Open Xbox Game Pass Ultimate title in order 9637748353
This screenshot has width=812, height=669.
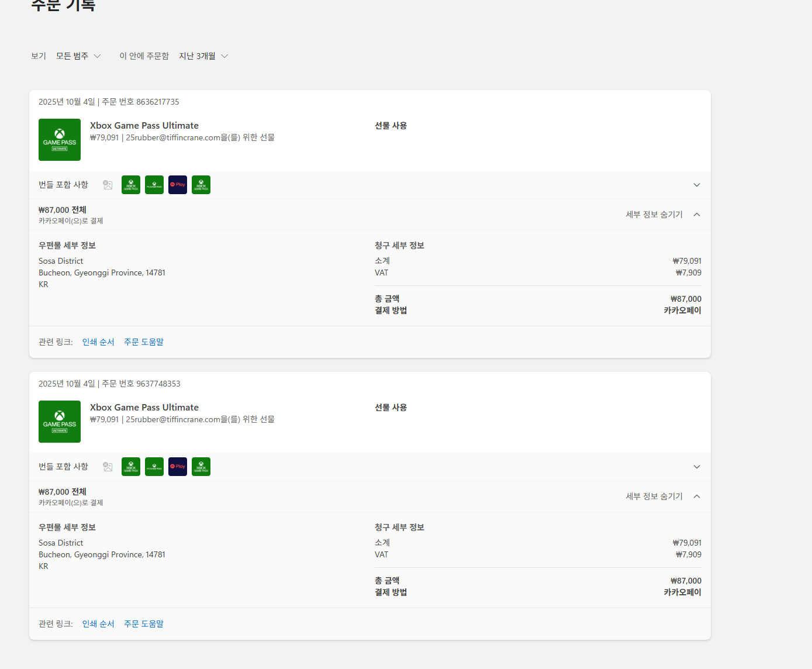pyautogui.click(x=144, y=408)
